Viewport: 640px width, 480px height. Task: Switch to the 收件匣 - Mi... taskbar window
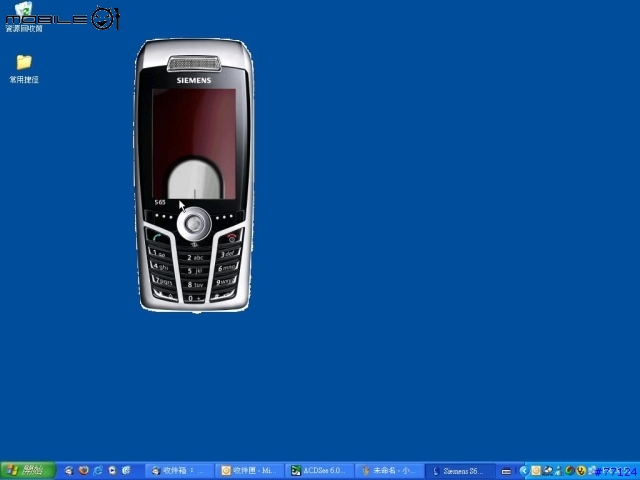pos(250,471)
